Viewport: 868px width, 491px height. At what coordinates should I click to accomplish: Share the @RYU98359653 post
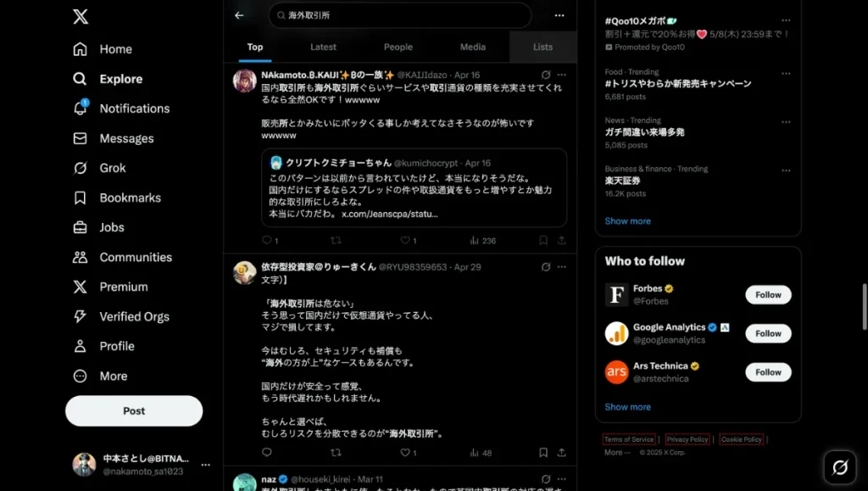(x=561, y=452)
